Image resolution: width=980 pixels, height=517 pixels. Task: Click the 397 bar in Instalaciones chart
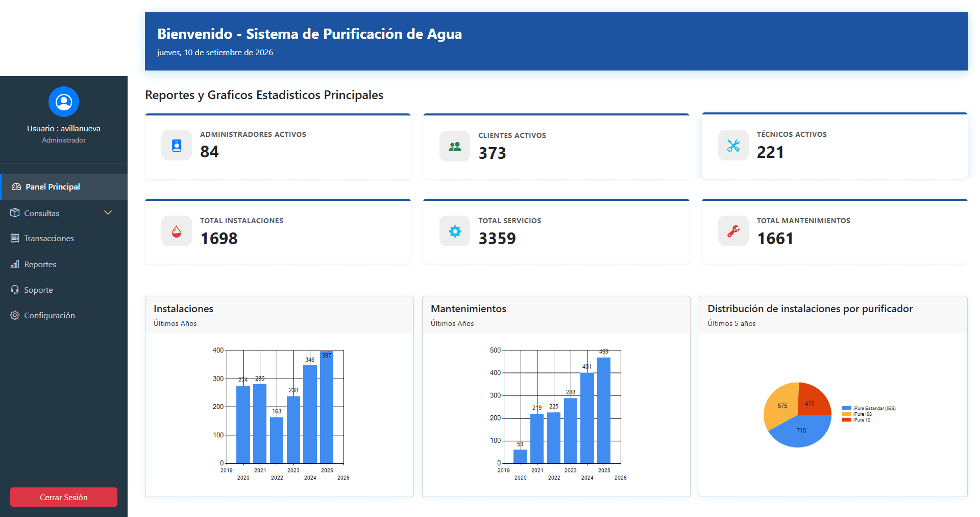click(327, 407)
